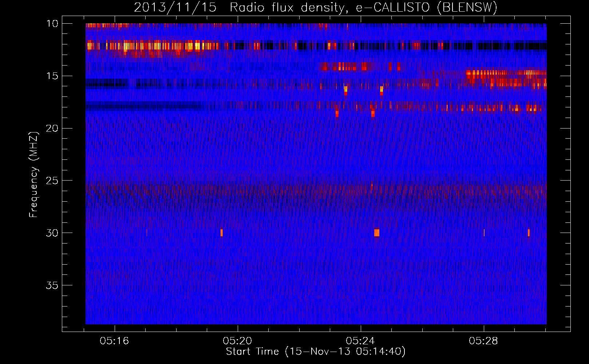Click the plot title "2013/11/15 Radio flux density, e-CALLISTO (BLENSW)"
589x364 pixels.
tap(315, 7)
